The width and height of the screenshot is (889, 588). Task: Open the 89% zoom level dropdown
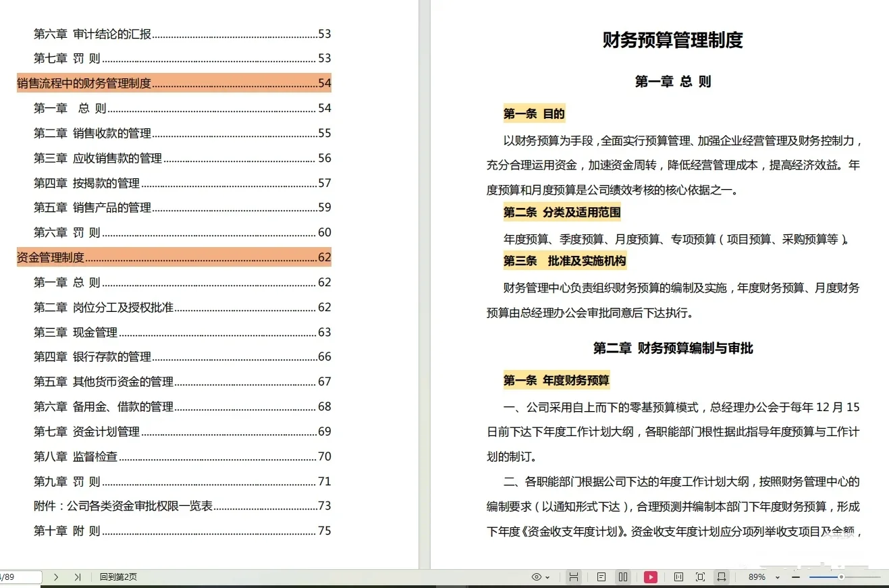(x=778, y=577)
